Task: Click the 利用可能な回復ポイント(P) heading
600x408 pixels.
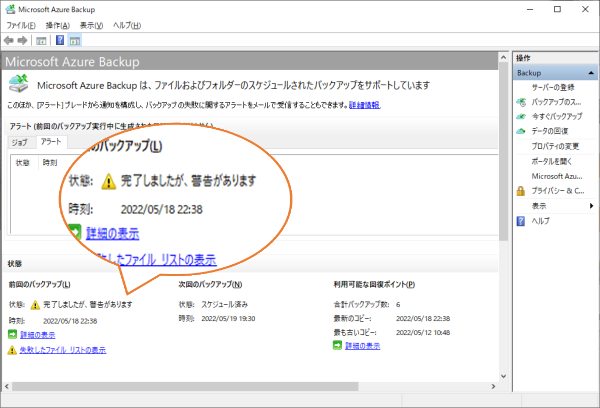Action: 374,284
